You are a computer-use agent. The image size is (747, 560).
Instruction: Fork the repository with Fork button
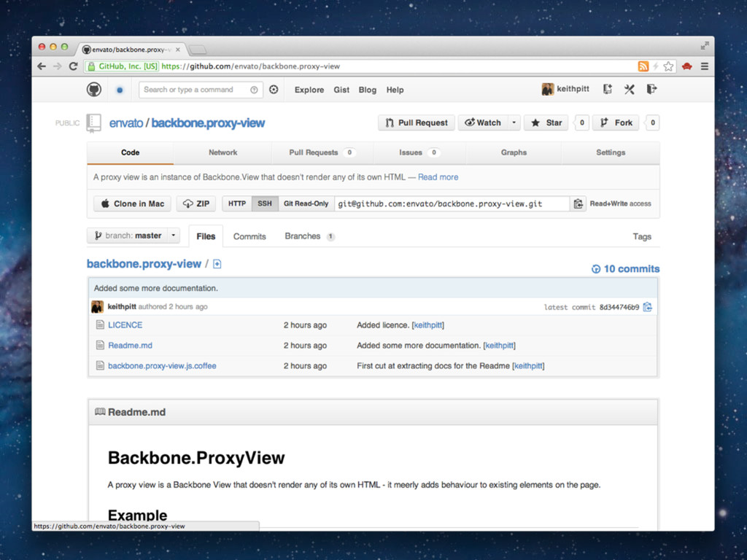tap(616, 122)
